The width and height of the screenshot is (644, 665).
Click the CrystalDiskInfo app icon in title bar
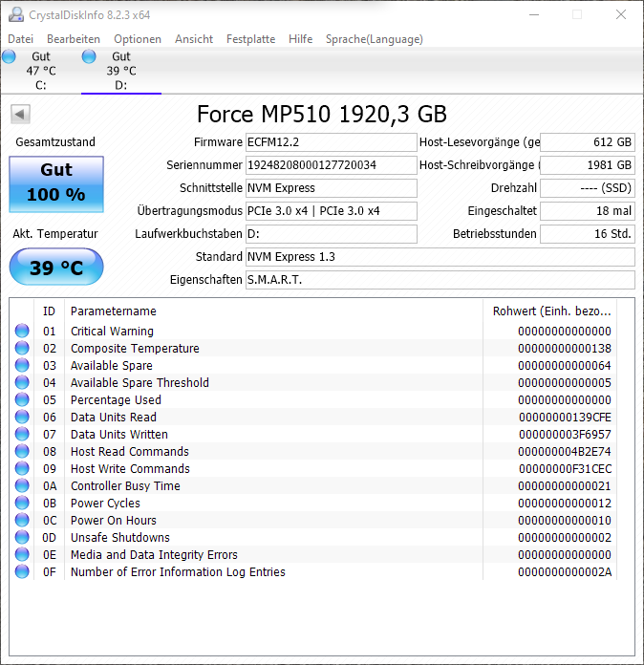click(16, 15)
